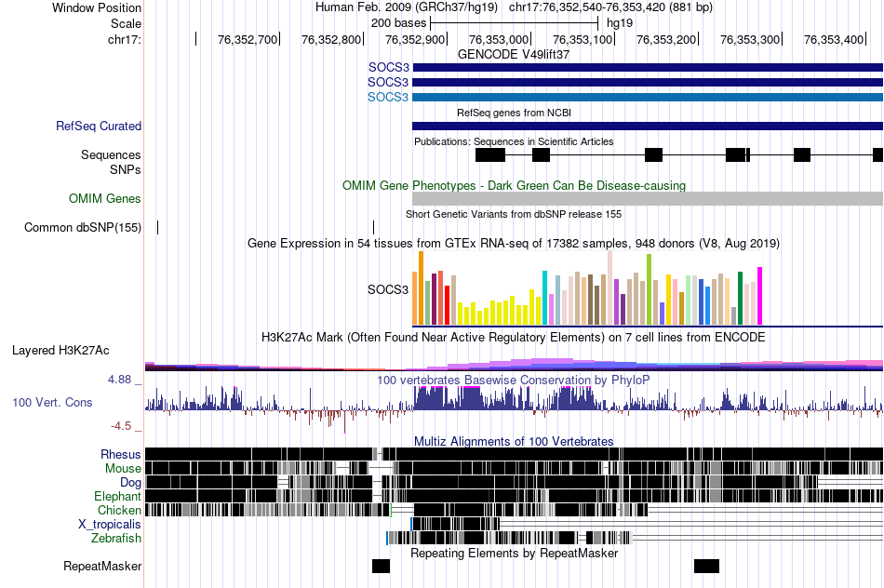884x588 pixels.
Task: Open the Layered H3K27Ac track label
Action: (60, 350)
